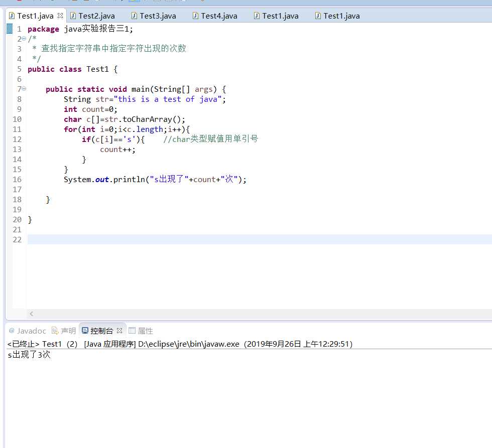Click the if(c[i]=='s') condition
This screenshot has height=448, width=492.
click(113, 139)
